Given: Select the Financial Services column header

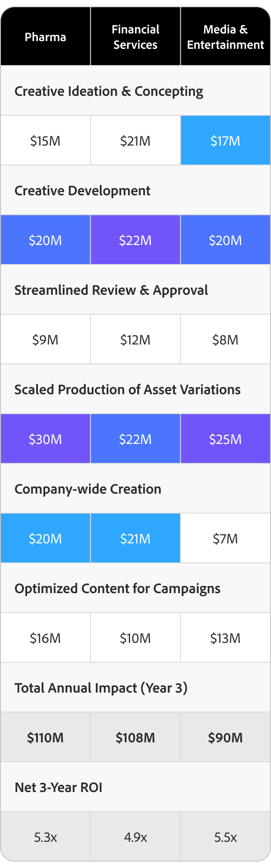Looking at the screenshot, I should click(x=135, y=37).
